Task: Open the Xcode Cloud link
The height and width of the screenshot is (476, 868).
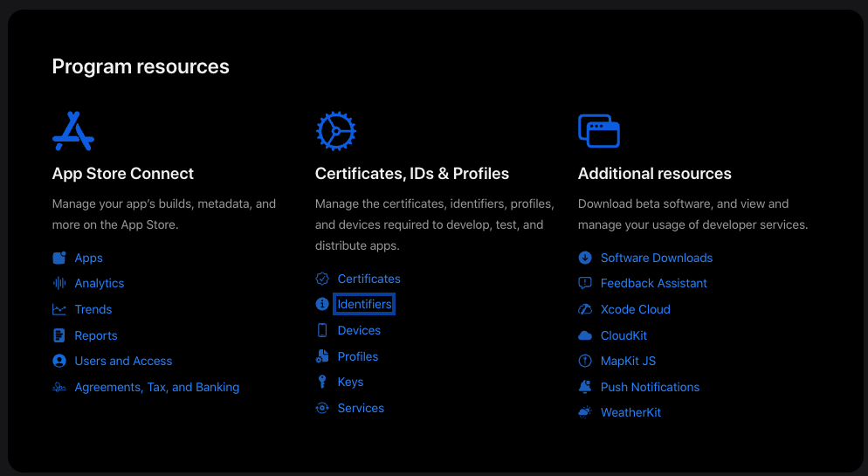Action: click(636, 309)
